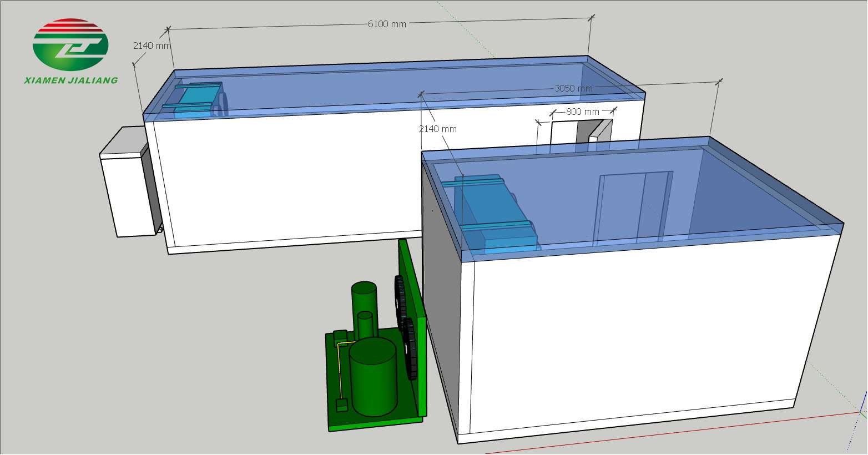The image size is (868, 455).
Task: Click the upper black condenser fan
Action: (400, 302)
